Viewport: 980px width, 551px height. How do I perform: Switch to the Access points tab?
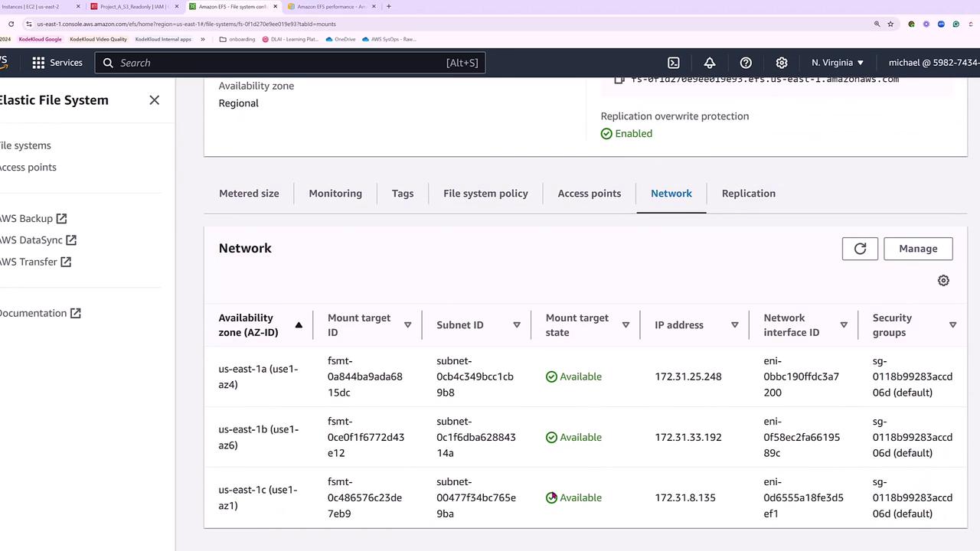tap(589, 194)
